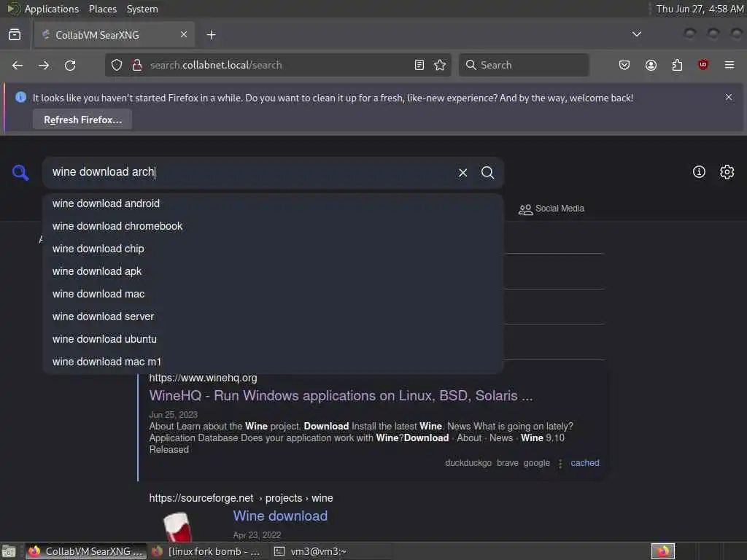747x560 pixels.
Task: Choose suggestion 'wine download chromebook'
Action: (273, 226)
